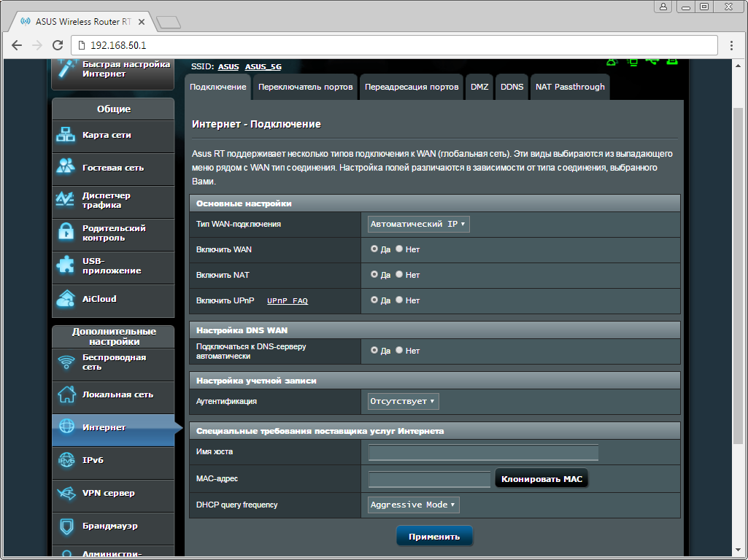This screenshot has width=748, height=560.
Task: Click the ASUS_5G SSID link
Action: click(x=263, y=67)
